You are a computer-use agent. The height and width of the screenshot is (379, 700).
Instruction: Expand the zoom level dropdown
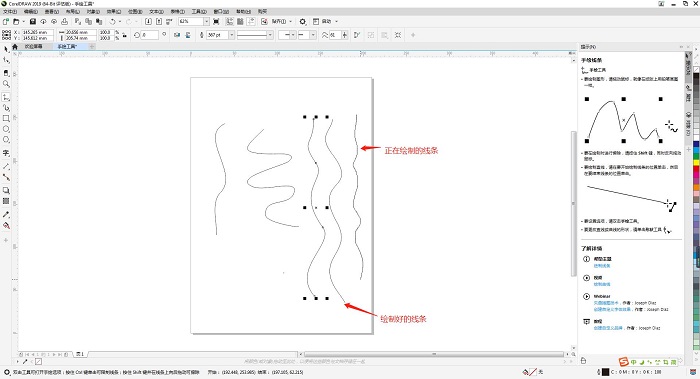[x=206, y=21]
